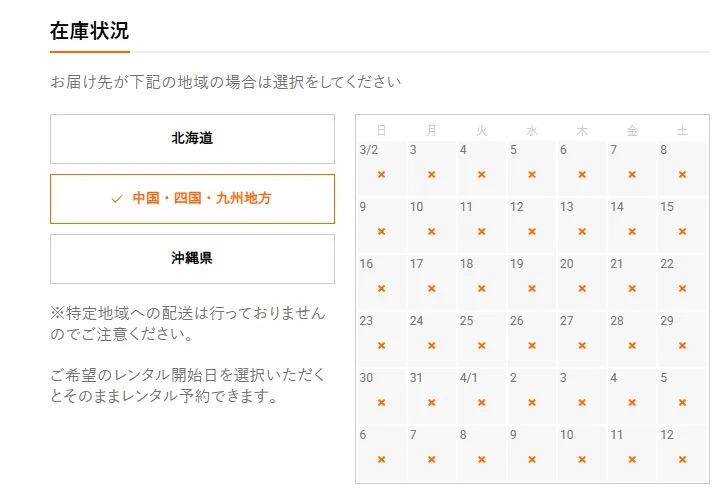Click the × icon under date 13
This screenshot has height=498, width=727.
[x=582, y=232]
